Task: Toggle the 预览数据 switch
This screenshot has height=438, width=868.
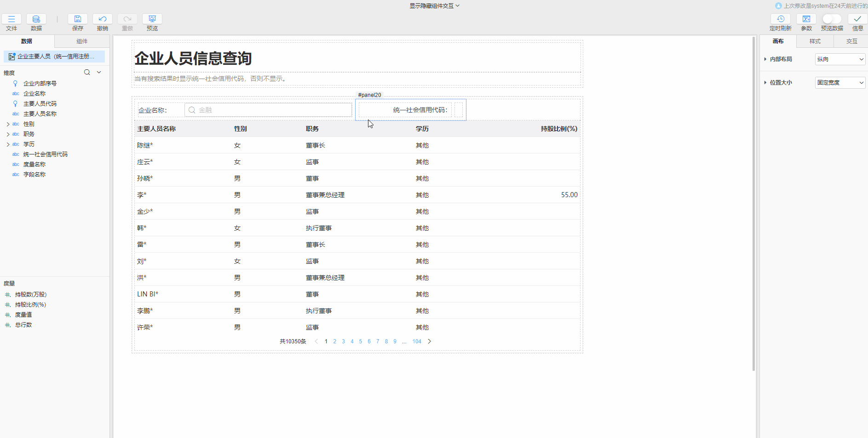Action: pos(832,19)
